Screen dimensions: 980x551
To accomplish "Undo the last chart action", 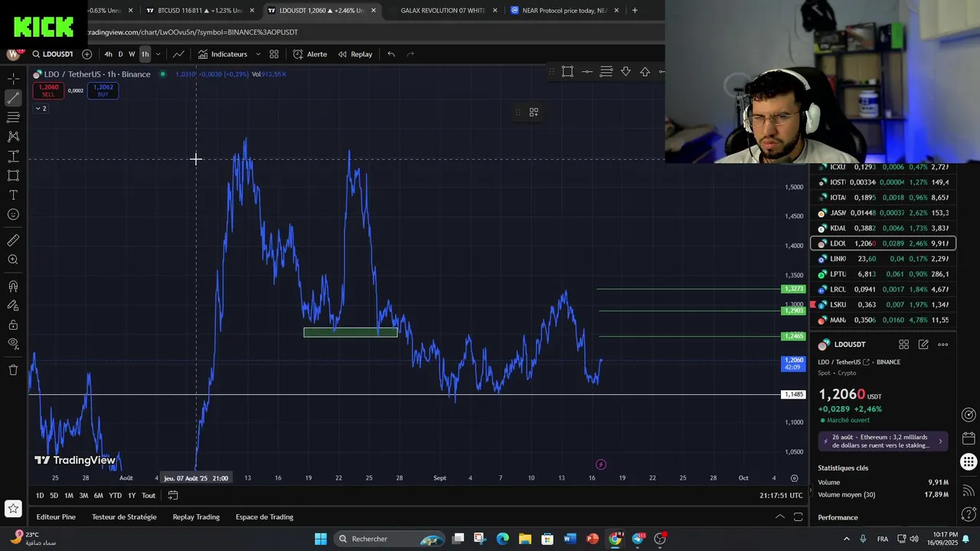I will (391, 54).
